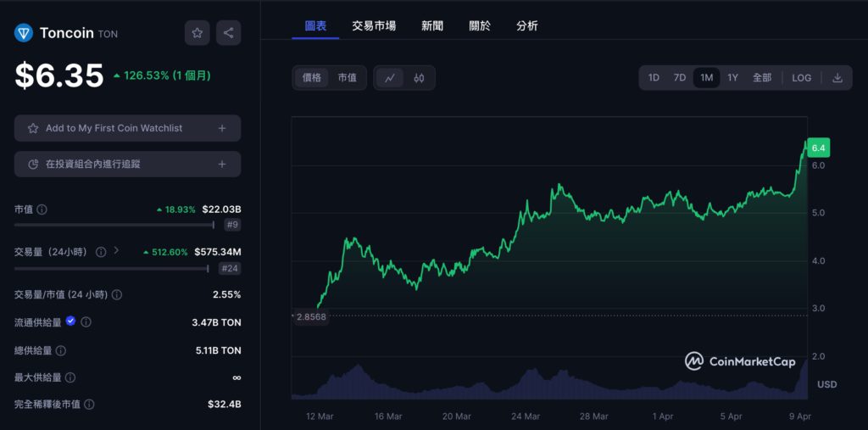
Task: Switch to the 新聞 tab
Action: point(432,26)
